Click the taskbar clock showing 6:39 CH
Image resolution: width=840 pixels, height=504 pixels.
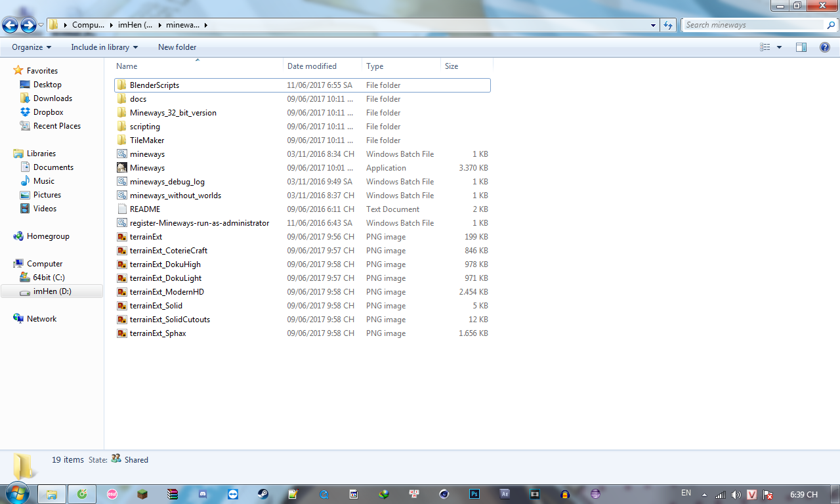pyautogui.click(x=804, y=495)
